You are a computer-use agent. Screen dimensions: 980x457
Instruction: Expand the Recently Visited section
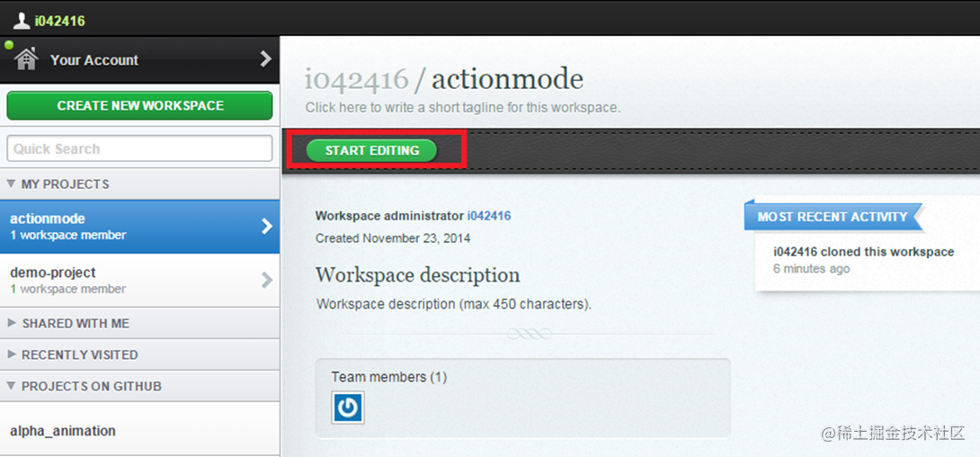point(140,354)
